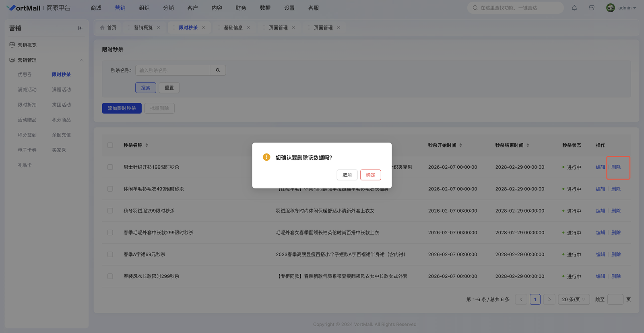Sort by 秒杀开始时间 column
644x333 pixels.
(x=460, y=145)
